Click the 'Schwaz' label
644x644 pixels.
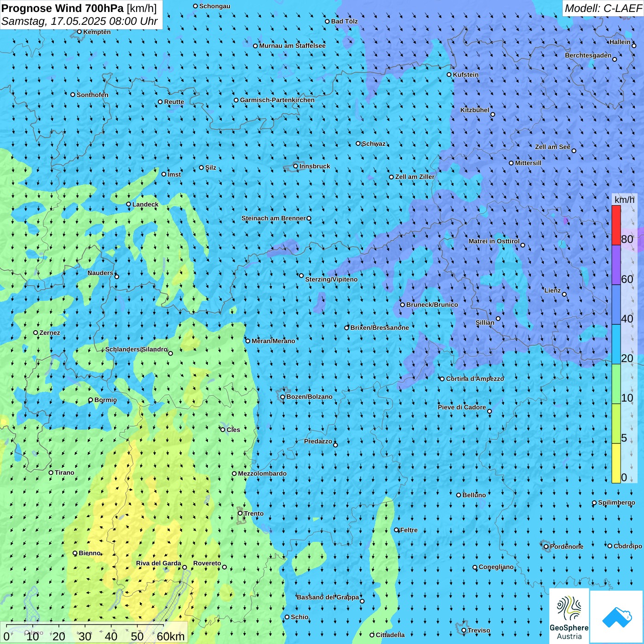point(374,144)
